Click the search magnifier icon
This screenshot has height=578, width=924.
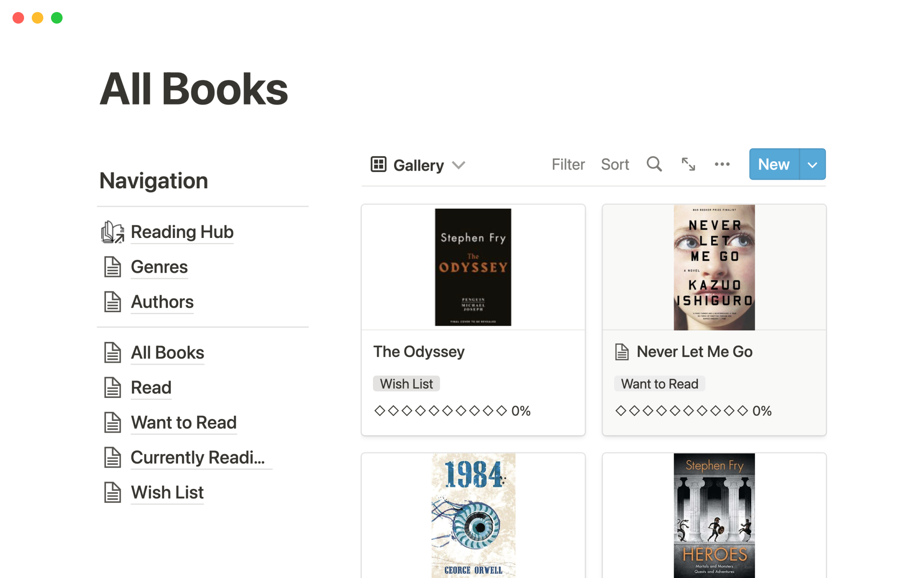tap(654, 164)
